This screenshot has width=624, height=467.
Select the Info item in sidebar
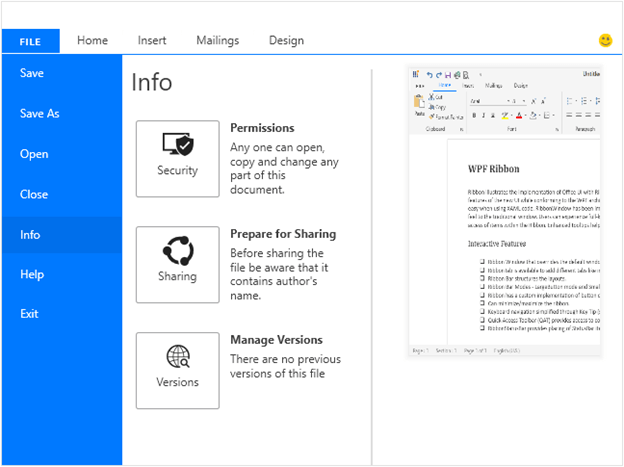tap(30, 235)
